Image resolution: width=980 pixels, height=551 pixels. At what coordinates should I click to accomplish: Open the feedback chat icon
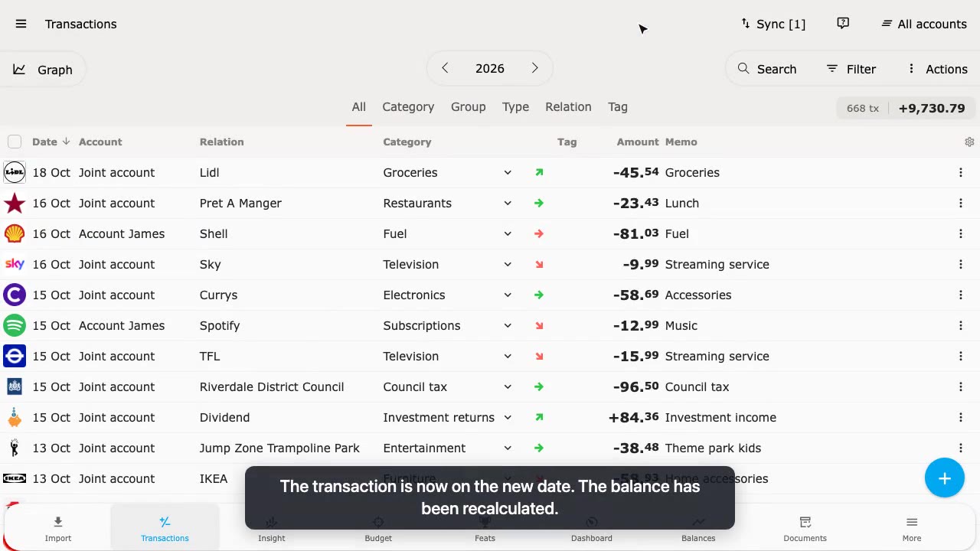[843, 24]
